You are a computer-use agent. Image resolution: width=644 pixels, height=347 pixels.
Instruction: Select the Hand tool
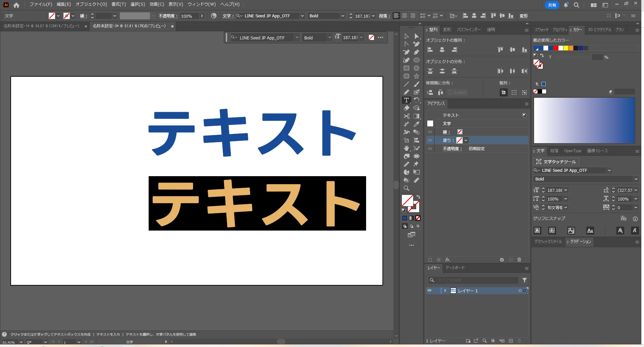click(406, 148)
